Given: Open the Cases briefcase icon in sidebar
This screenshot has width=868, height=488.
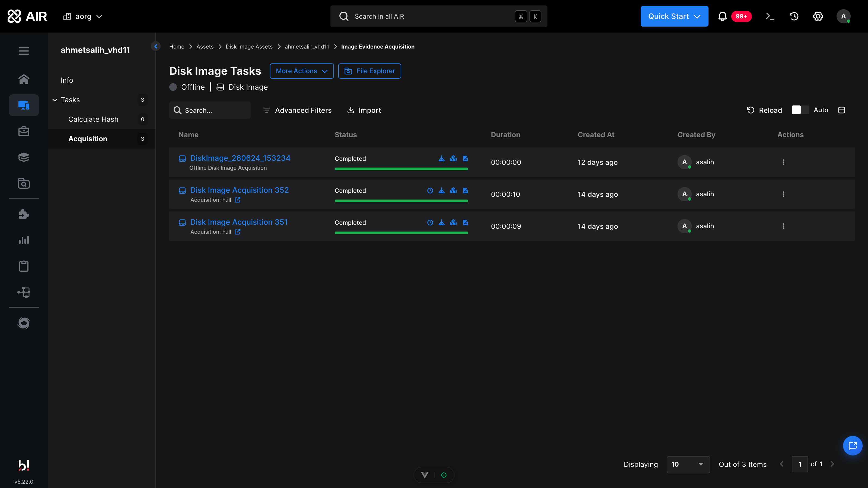Looking at the screenshot, I should pos(24,131).
